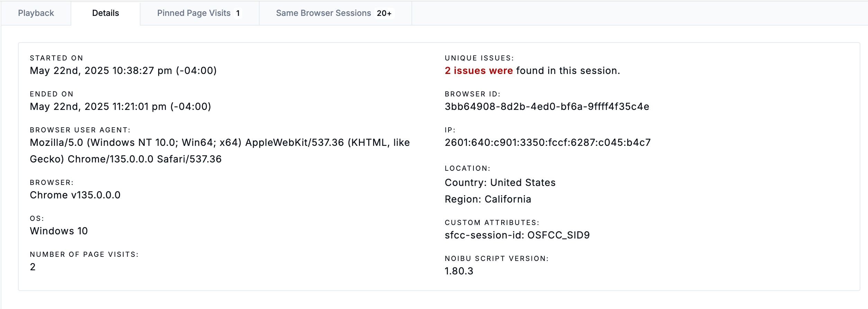Open the Same Browser Sessions tab
The height and width of the screenshot is (309, 868).
click(335, 13)
